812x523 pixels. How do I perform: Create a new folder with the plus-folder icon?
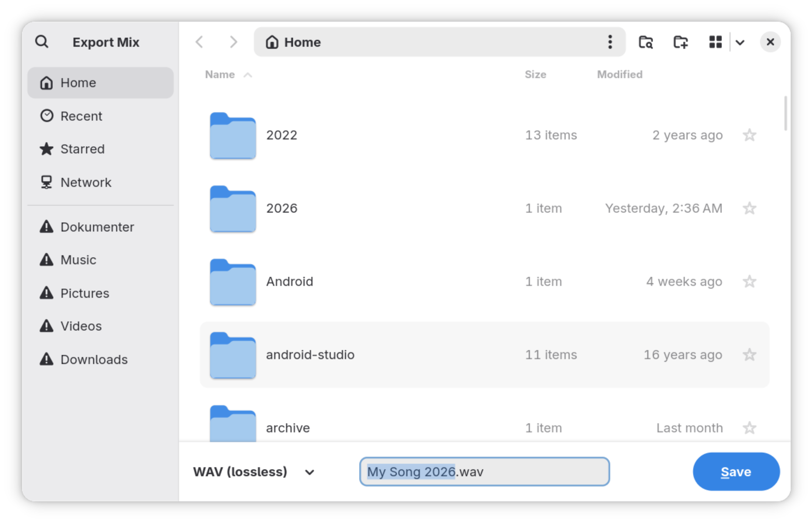click(x=680, y=42)
